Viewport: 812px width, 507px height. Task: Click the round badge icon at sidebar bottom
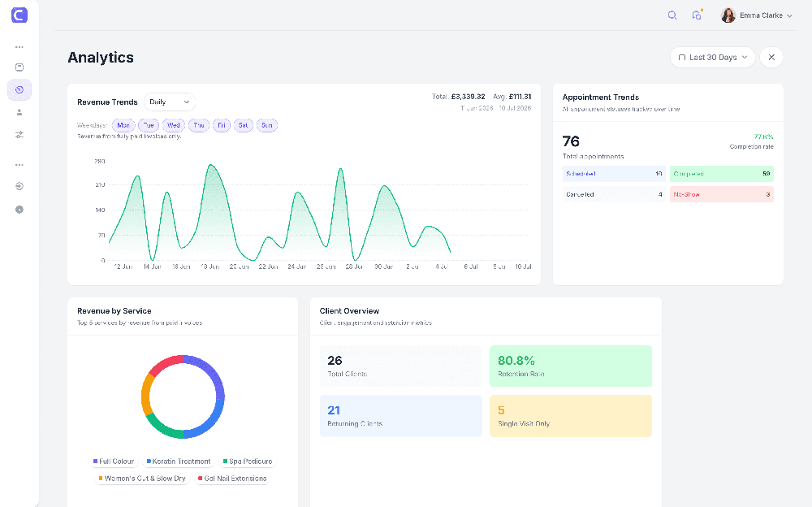pyautogui.click(x=19, y=210)
